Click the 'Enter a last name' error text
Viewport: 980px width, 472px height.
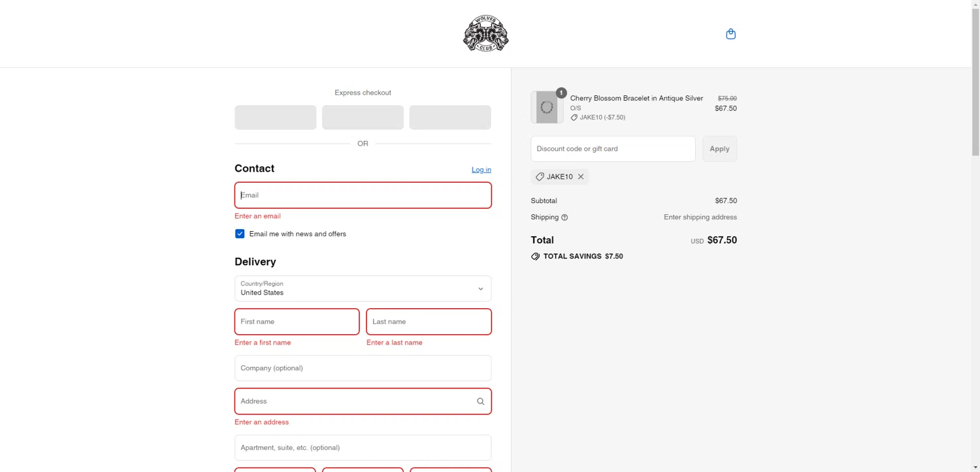click(395, 343)
